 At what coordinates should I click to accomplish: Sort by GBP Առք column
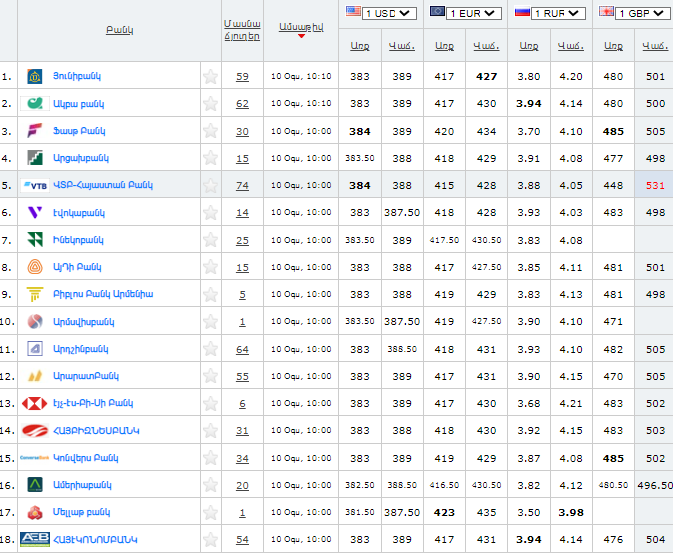613,46
